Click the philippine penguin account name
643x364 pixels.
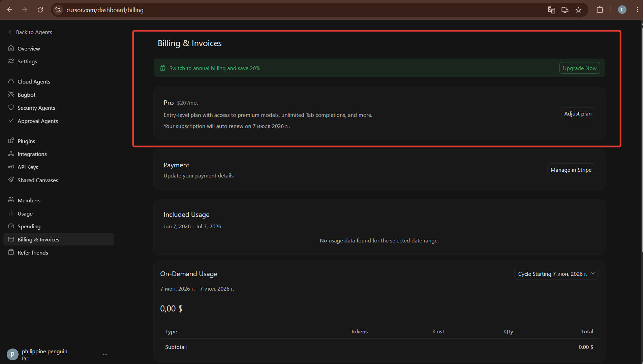(x=44, y=351)
